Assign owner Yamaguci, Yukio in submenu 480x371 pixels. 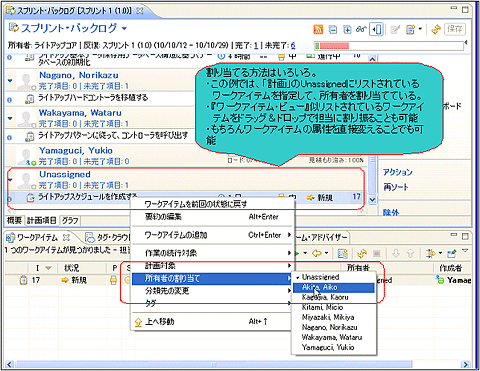pos(334,347)
